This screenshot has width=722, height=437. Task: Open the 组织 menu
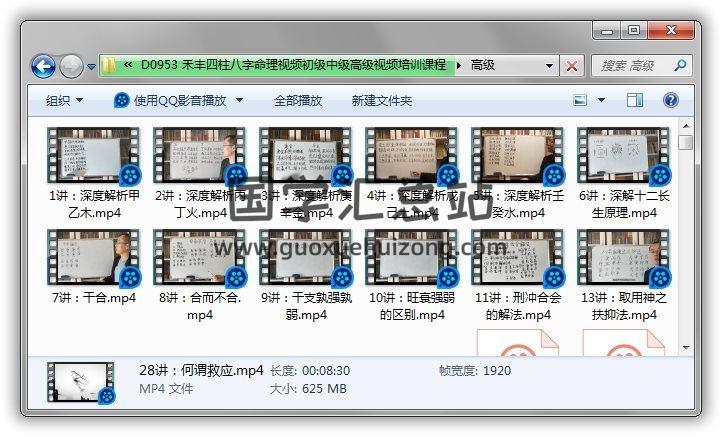click(x=64, y=100)
